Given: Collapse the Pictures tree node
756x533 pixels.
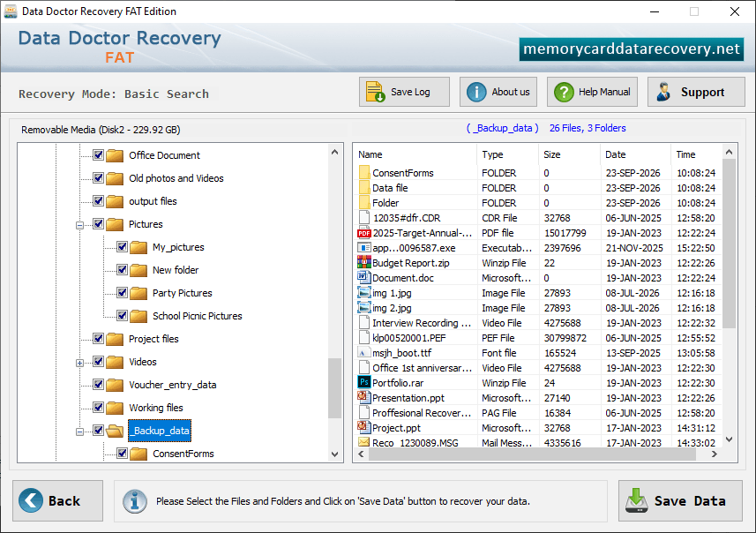Looking at the screenshot, I should tap(79, 225).
